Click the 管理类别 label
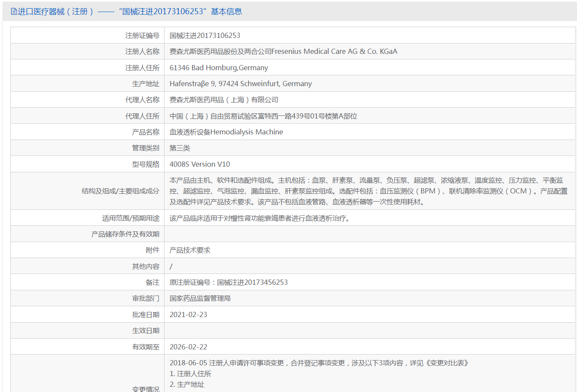 [x=146, y=148]
